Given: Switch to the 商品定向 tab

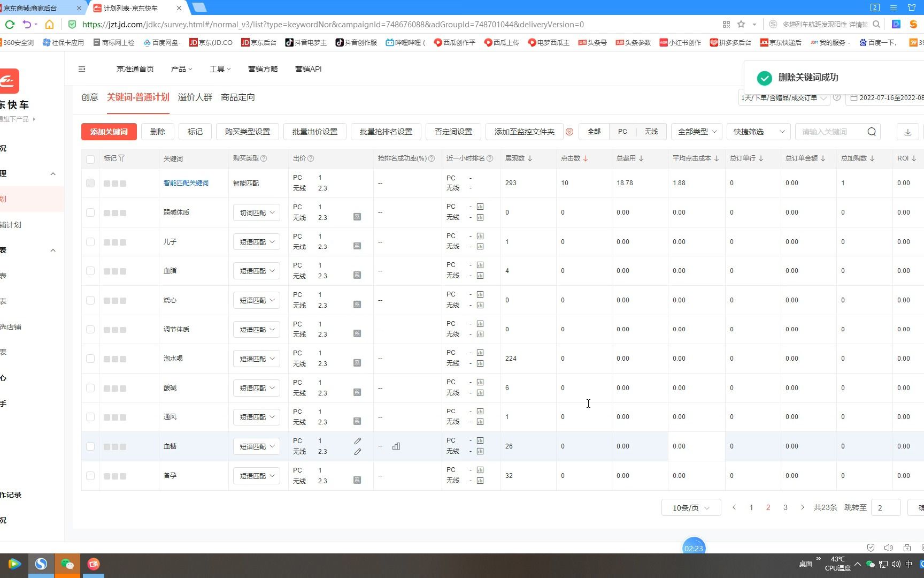Looking at the screenshot, I should click(x=238, y=97).
